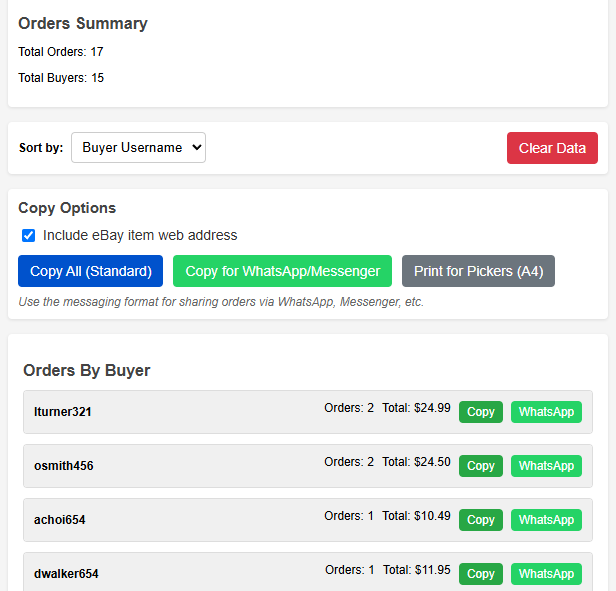Click WhatsApp button for achoi654
The image size is (616, 591).
(x=546, y=520)
